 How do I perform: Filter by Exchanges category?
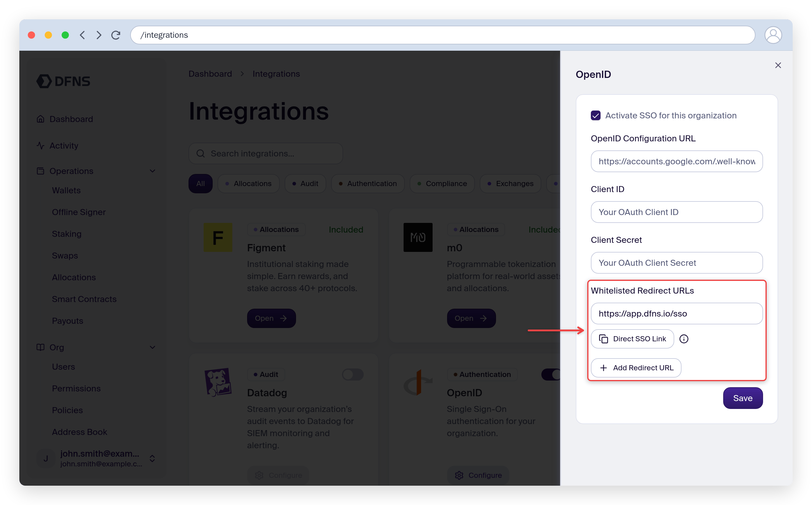pyautogui.click(x=510, y=183)
